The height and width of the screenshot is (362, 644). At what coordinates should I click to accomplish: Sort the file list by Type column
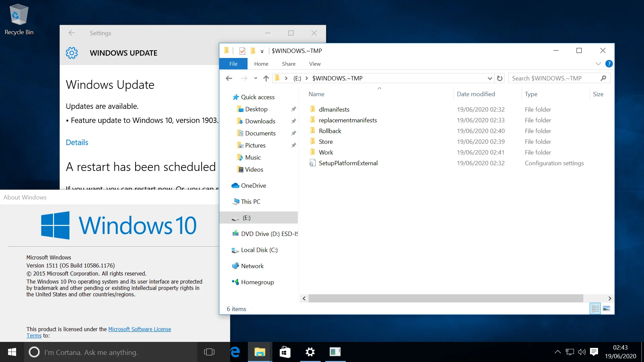point(531,94)
